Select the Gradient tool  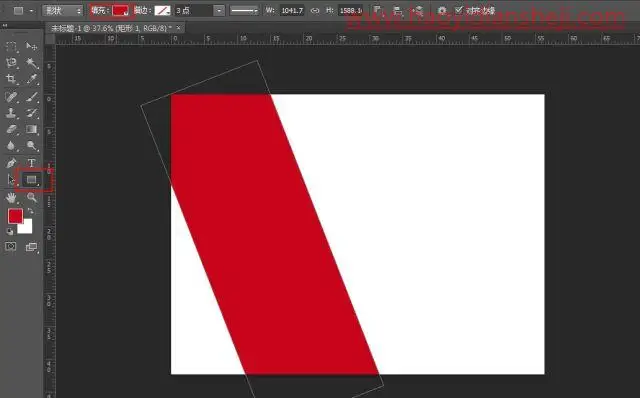point(31,129)
